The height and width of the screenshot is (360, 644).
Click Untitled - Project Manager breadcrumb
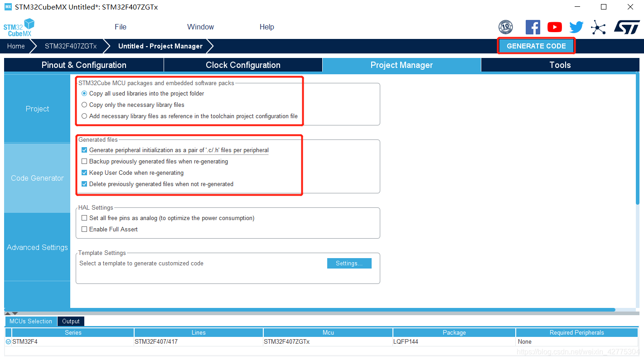[x=160, y=46]
